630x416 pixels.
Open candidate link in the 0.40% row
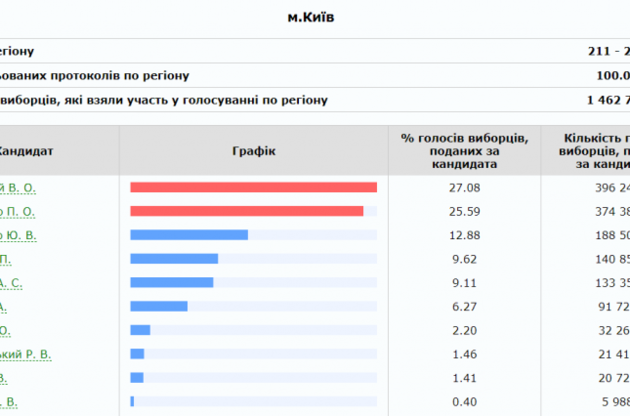click(x=9, y=402)
